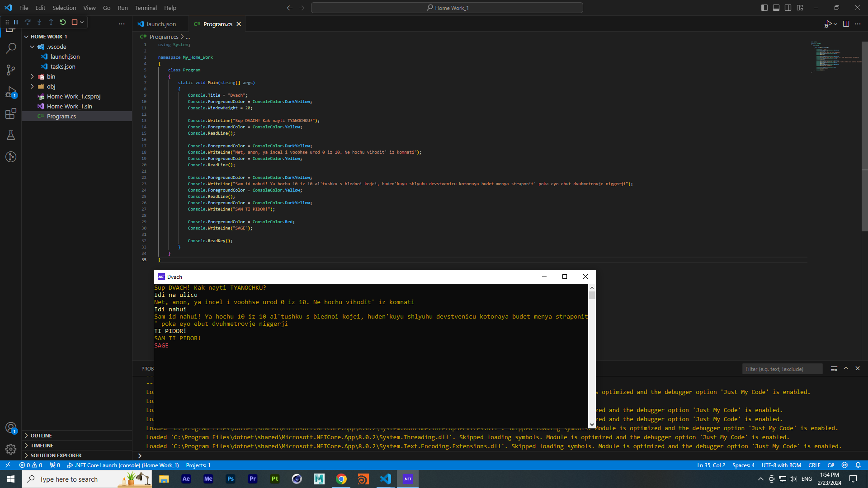Open the Search view in the activity bar
The width and height of the screenshot is (868, 488).
(x=11, y=48)
